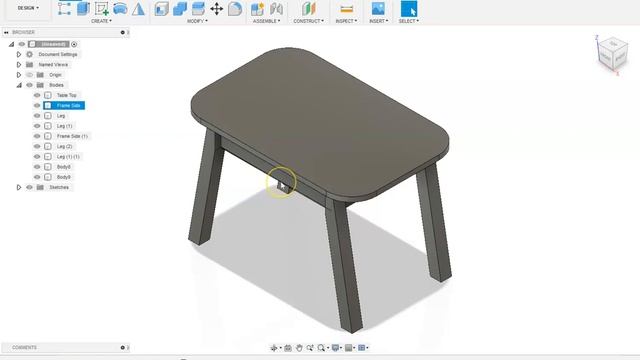Select Frame Side (1) in the tree

pos(72,136)
